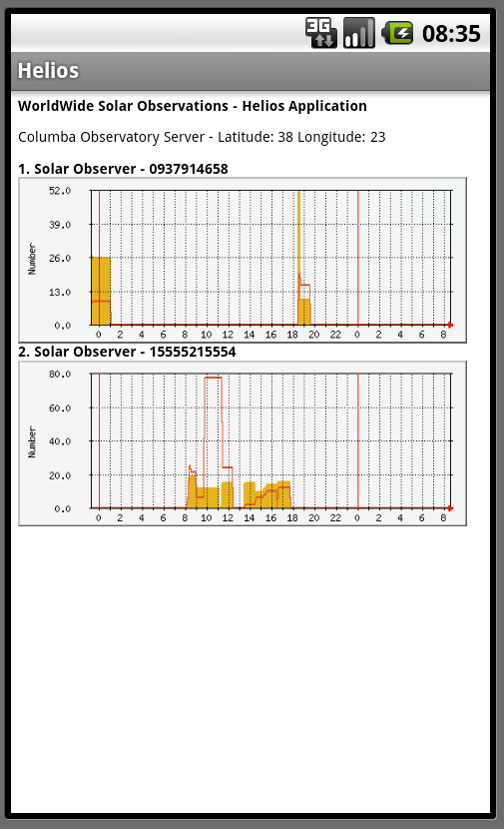Tap the Columba Observatory Server info line
This screenshot has width=504, height=829.
[202, 138]
